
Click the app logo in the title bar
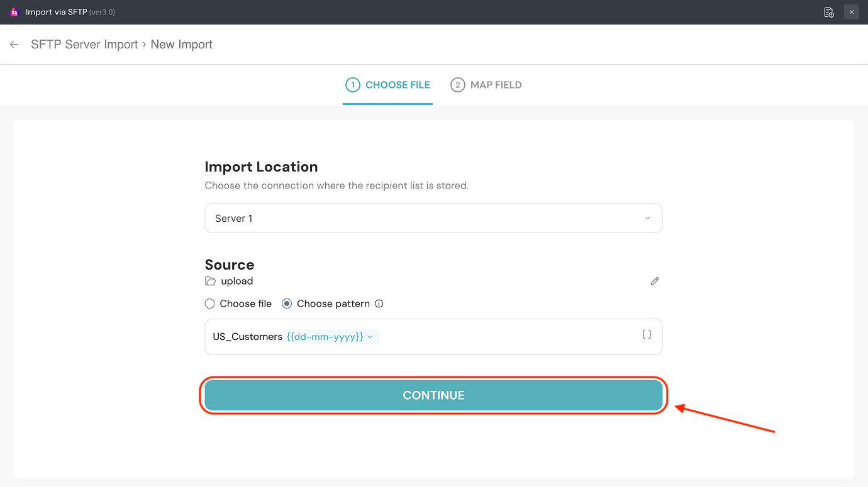(14, 12)
